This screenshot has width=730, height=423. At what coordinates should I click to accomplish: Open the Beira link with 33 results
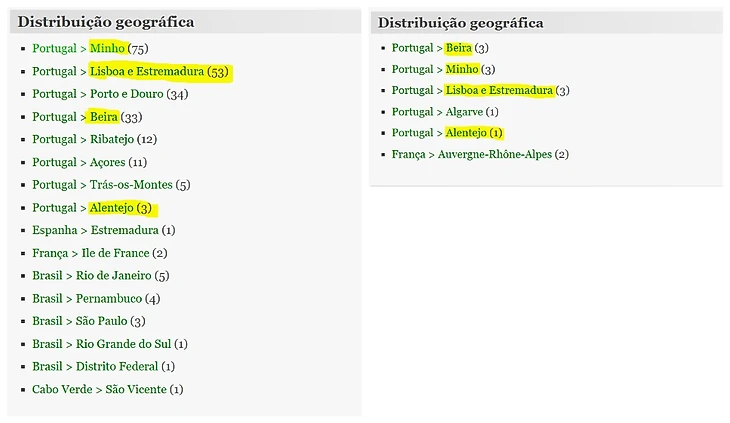click(103, 118)
